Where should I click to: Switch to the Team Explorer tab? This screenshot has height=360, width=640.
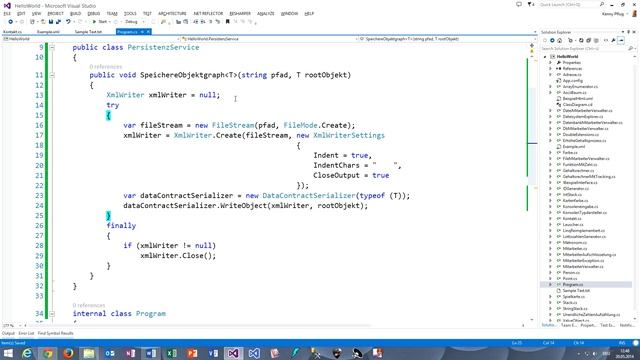click(568, 325)
